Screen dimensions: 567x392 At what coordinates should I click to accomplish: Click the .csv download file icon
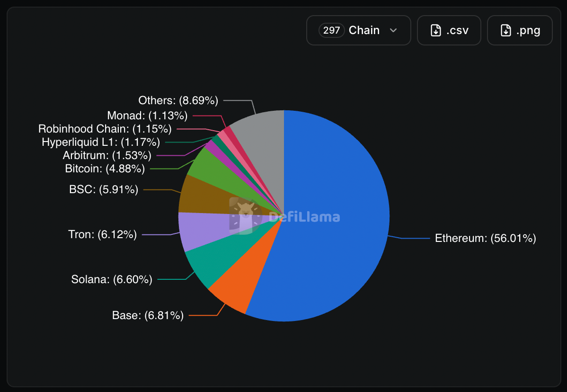pyautogui.click(x=436, y=30)
